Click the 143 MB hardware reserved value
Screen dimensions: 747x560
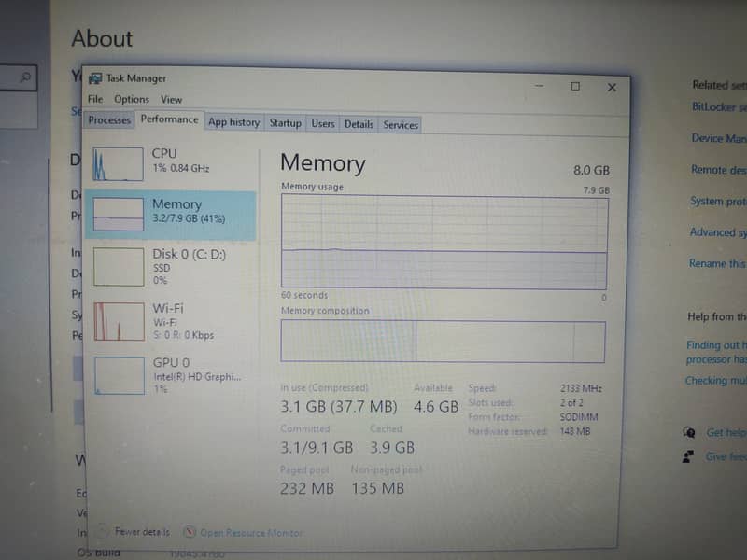(x=575, y=431)
